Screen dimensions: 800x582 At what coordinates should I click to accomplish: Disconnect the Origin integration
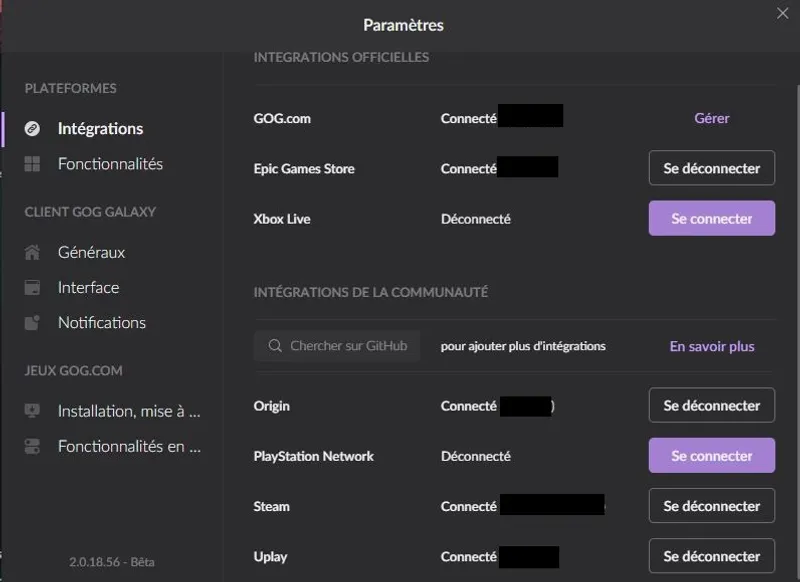(711, 405)
